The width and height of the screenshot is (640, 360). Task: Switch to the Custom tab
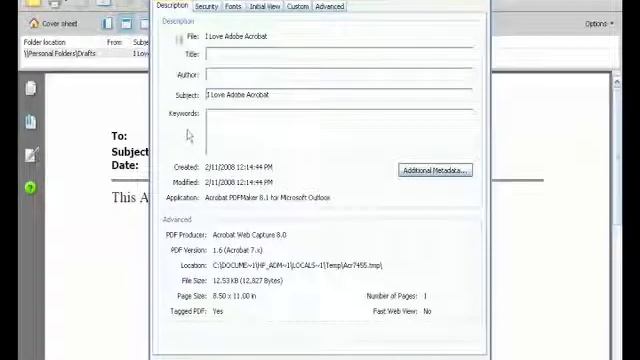pos(298,7)
